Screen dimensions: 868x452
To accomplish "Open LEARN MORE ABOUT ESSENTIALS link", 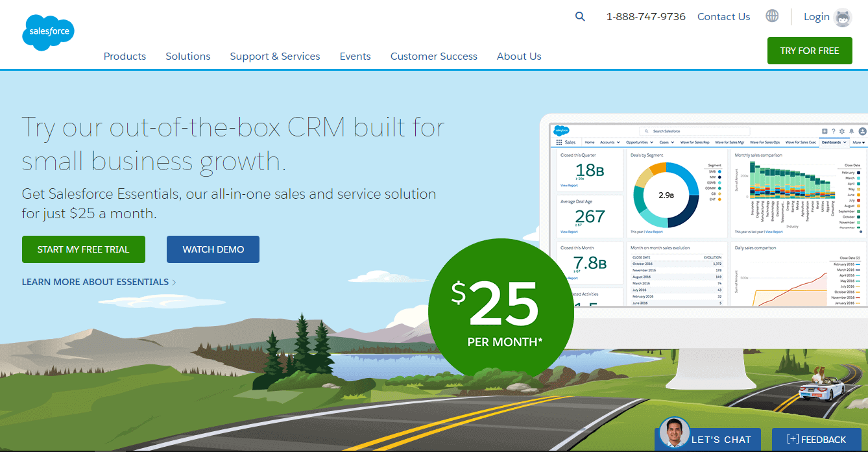I will pos(99,282).
